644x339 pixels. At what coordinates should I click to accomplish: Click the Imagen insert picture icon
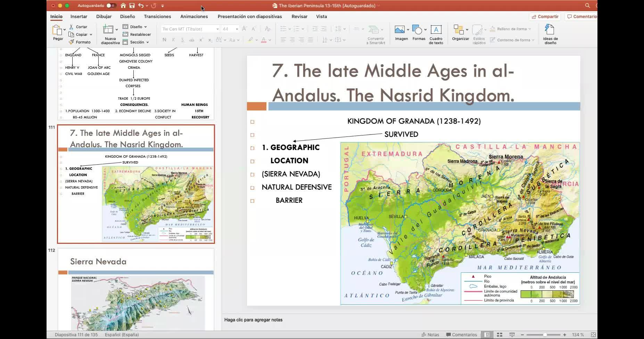[x=400, y=30]
